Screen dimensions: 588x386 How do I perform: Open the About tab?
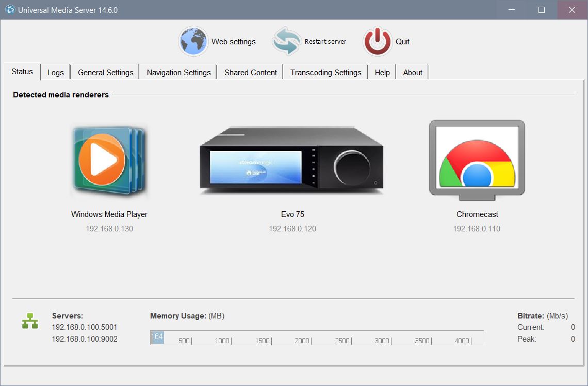[413, 72]
